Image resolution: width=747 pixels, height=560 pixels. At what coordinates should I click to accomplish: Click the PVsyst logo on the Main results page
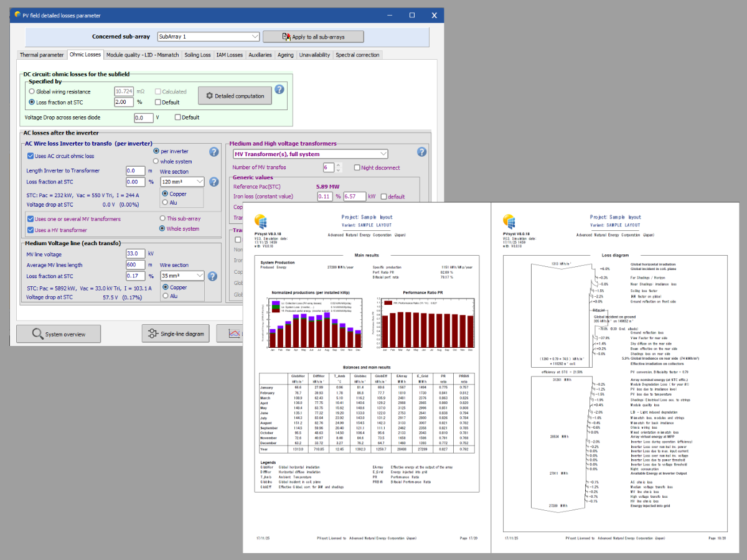(x=261, y=222)
